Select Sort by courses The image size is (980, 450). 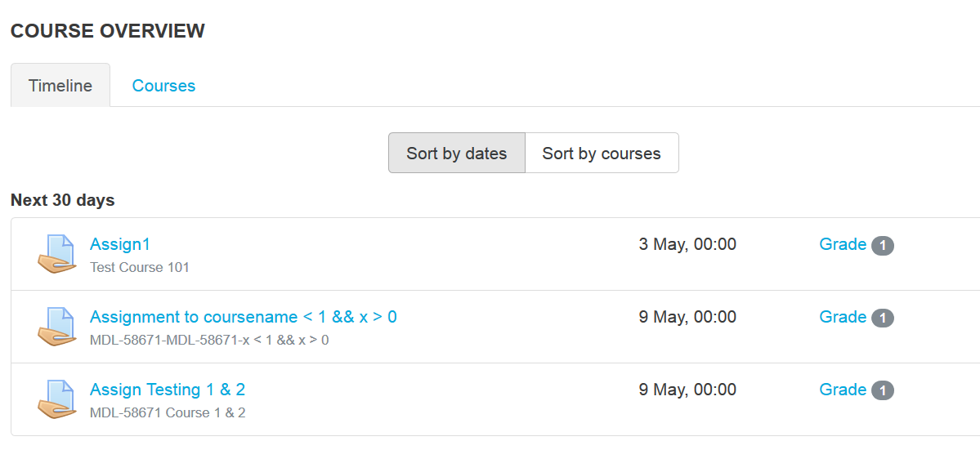(x=602, y=153)
